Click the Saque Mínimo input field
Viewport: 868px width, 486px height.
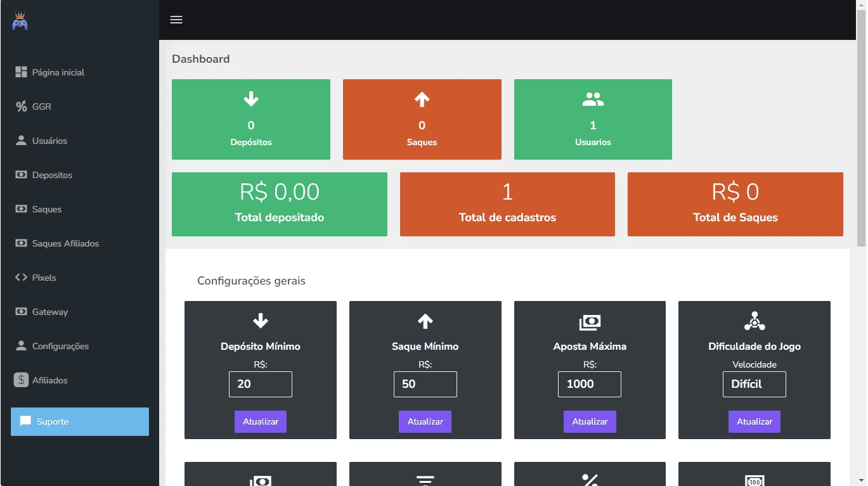[x=425, y=384]
